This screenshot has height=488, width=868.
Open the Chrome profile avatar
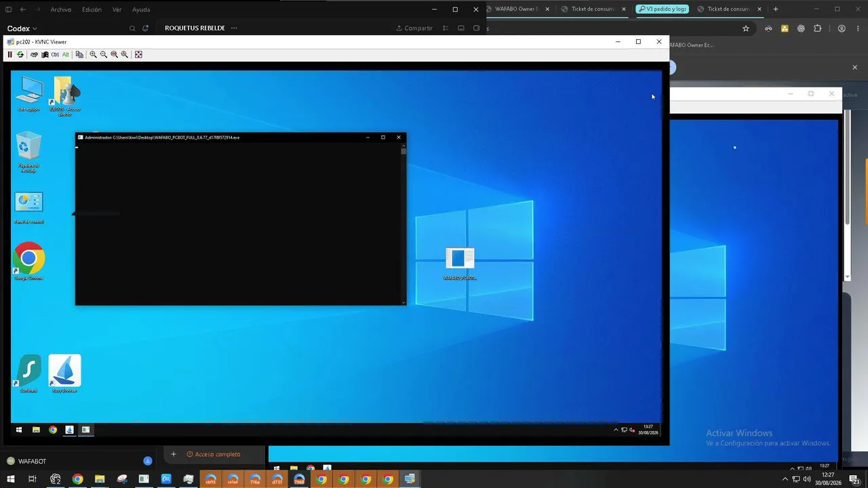click(842, 28)
